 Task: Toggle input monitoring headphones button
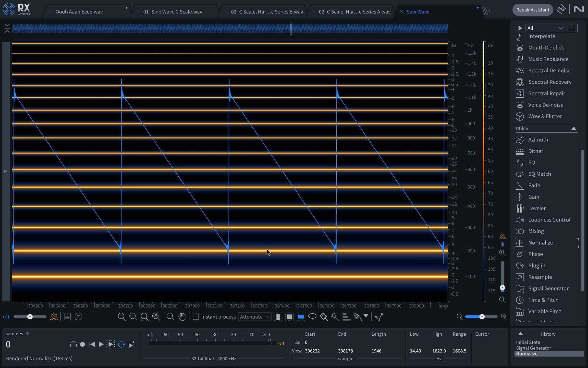(x=73, y=344)
